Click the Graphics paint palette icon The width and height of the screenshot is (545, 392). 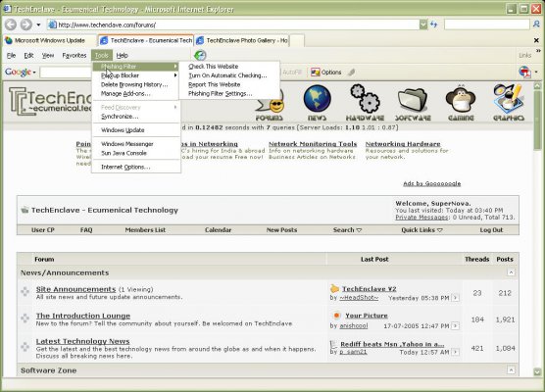(x=509, y=103)
